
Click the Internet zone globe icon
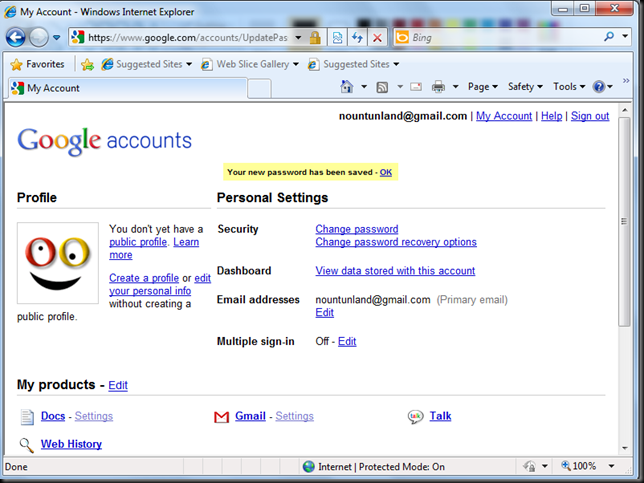click(308, 467)
